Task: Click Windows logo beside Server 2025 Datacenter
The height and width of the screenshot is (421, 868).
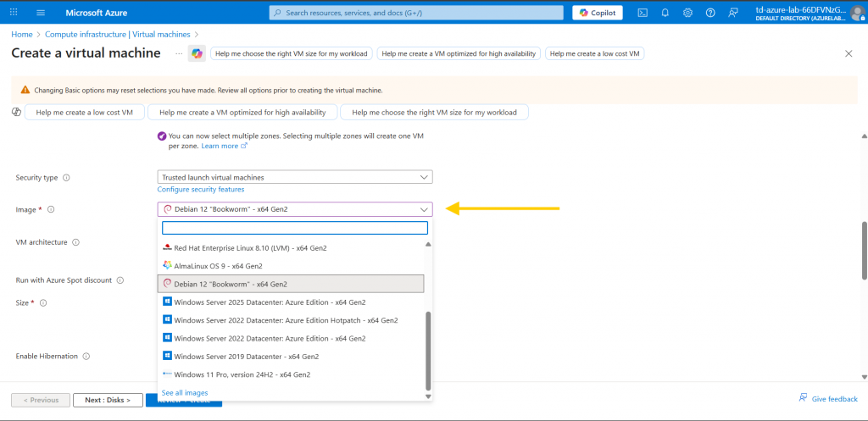Action: pos(167,302)
